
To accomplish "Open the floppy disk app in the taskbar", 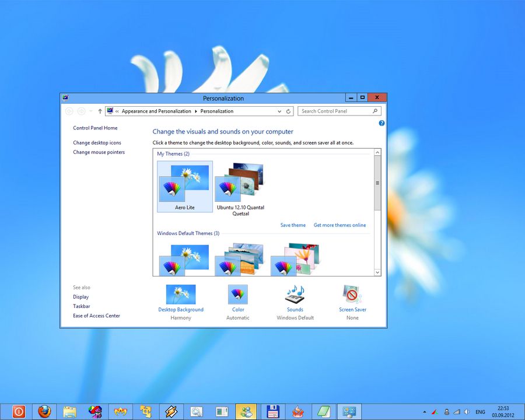I will (272, 411).
